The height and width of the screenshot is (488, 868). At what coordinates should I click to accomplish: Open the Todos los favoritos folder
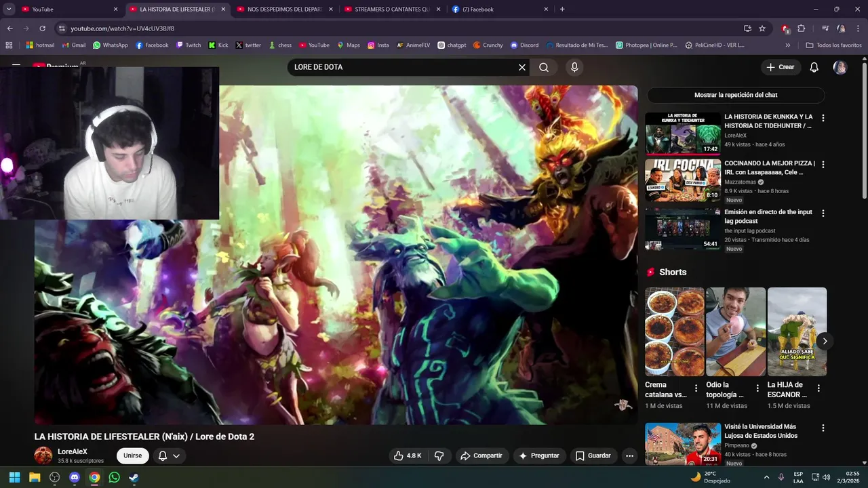(833, 45)
